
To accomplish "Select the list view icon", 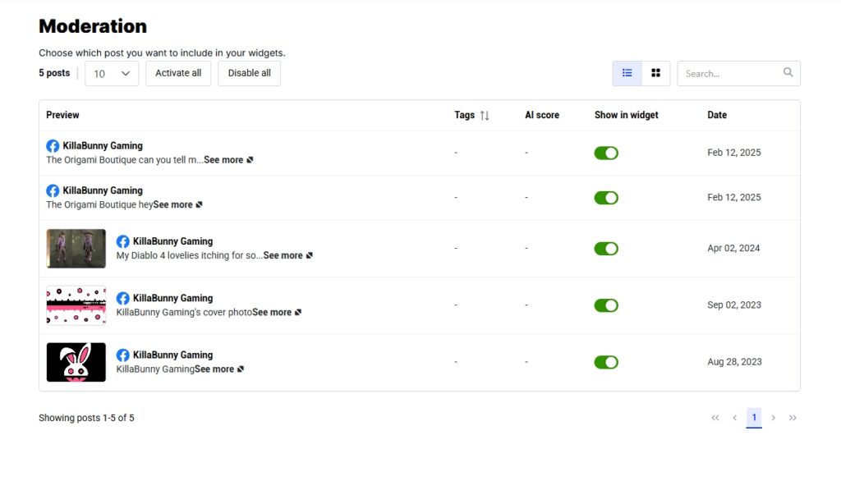I will coord(627,73).
